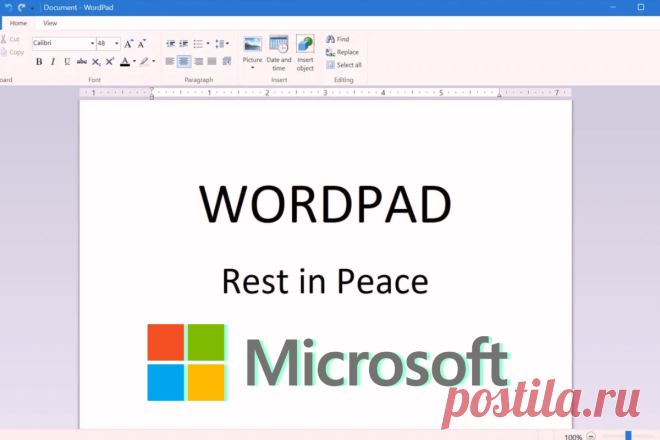Click the Microsoft logo image in document
Screen dimensions: 660x440
[327, 362]
